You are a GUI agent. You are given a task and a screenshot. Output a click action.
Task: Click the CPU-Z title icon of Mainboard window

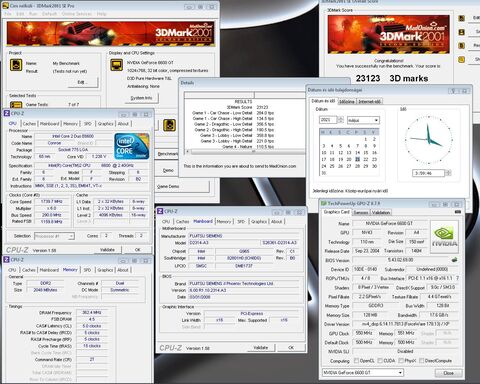pos(160,211)
